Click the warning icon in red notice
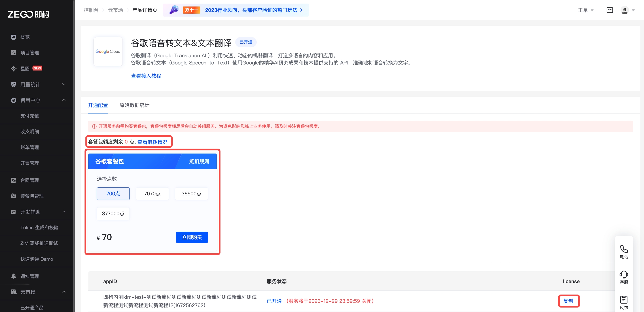The width and height of the screenshot is (644, 312). tap(94, 126)
